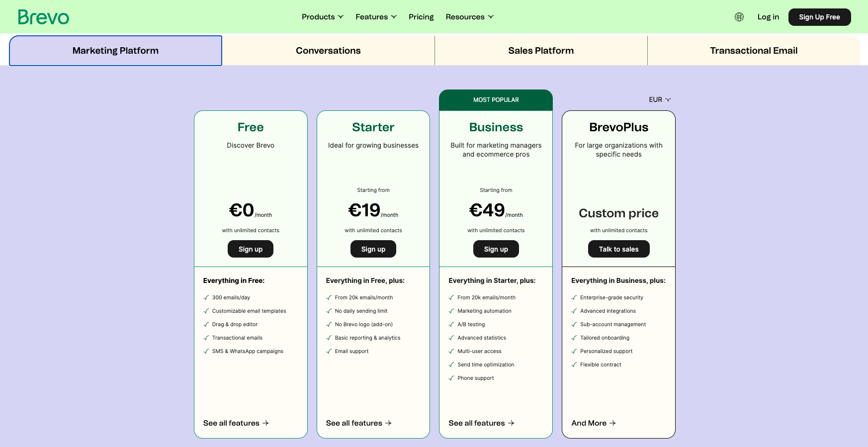Screen dimensions: 868x447
Task: See all features of Free plan
Action: pyautogui.click(x=236, y=423)
